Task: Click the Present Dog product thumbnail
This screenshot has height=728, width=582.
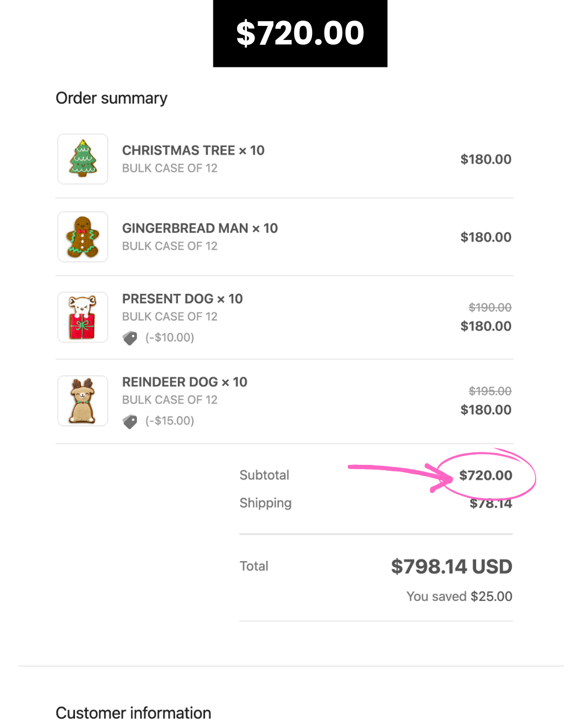Action: pos(82,317)
